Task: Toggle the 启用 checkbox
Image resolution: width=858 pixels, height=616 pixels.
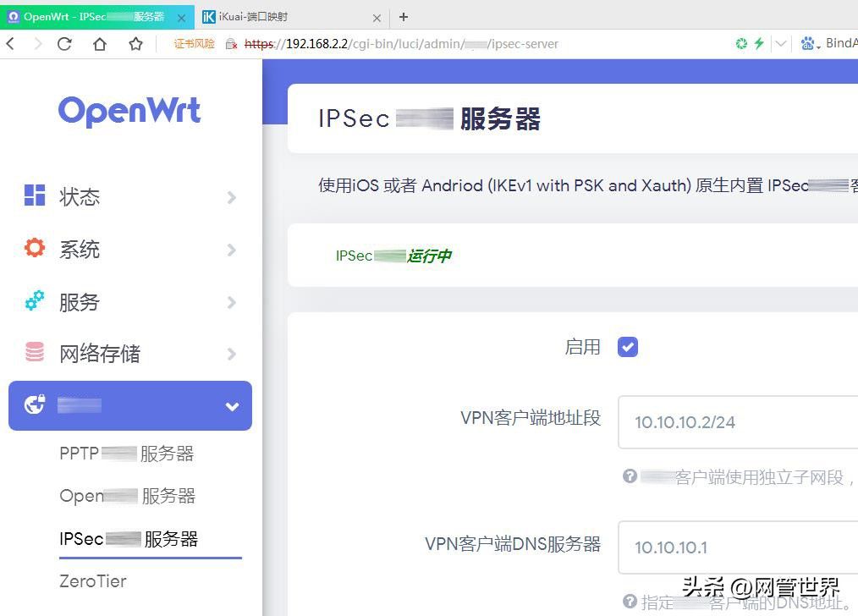Action: tap(628, 347)
